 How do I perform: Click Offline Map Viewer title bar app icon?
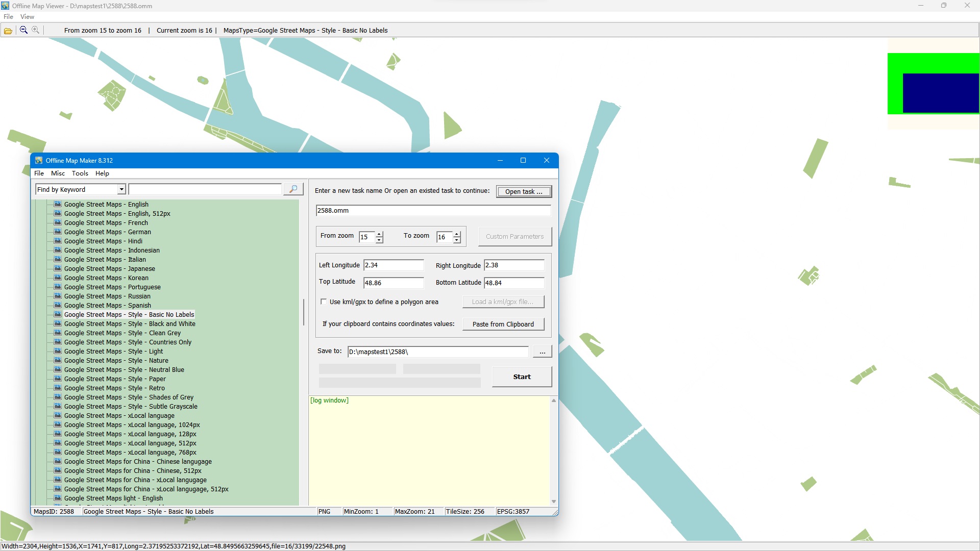pyautogui.click(x=5, y=6)
